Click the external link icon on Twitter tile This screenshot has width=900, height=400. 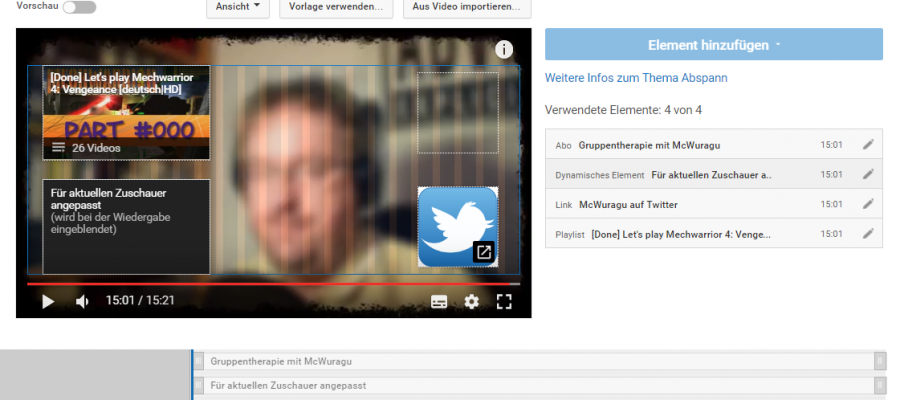[x=483, y=252]
